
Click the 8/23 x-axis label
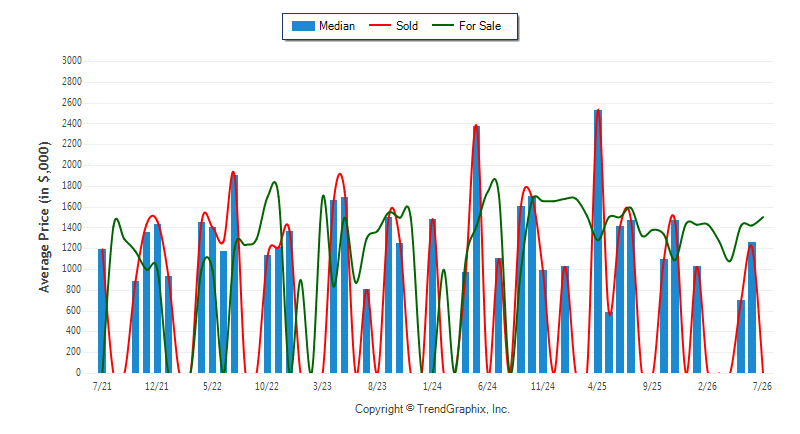377,387
